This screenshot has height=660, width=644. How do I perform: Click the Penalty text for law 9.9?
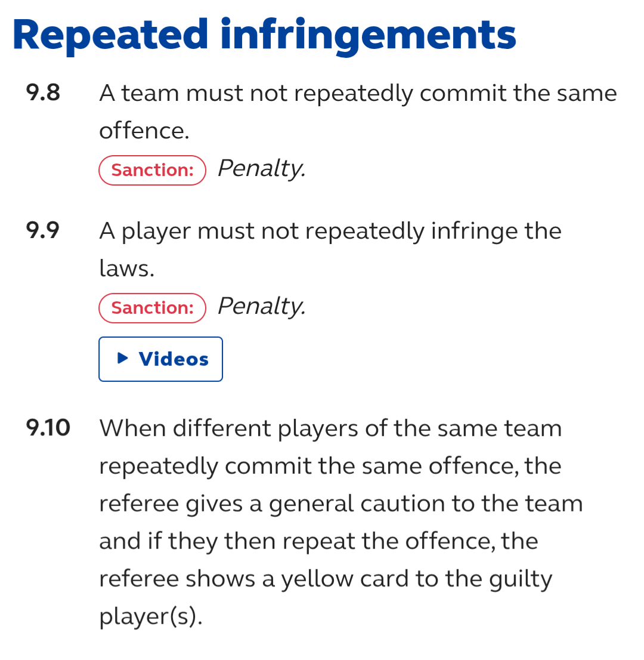click(262, 307)
